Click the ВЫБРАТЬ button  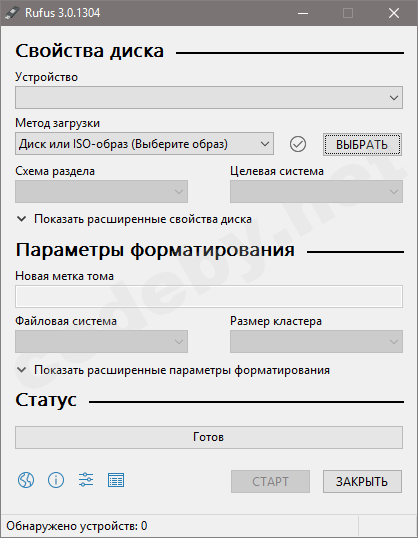point(362,145)
